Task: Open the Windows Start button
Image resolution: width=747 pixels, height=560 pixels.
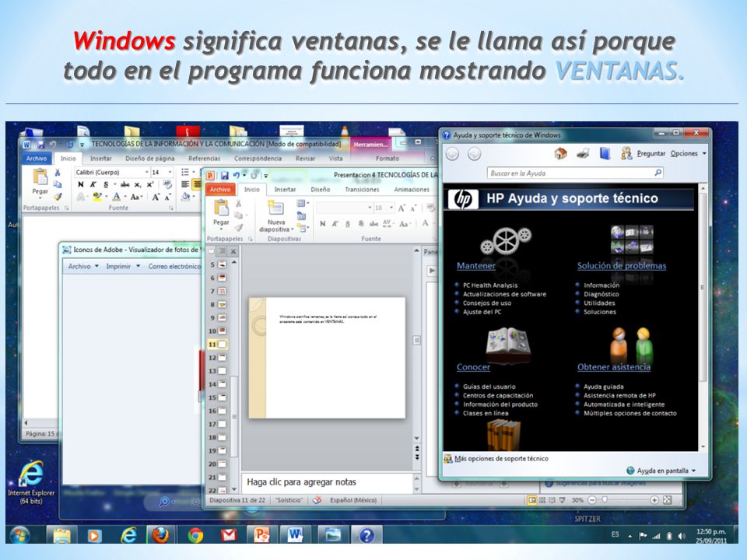Action: (x=20, y=535)
